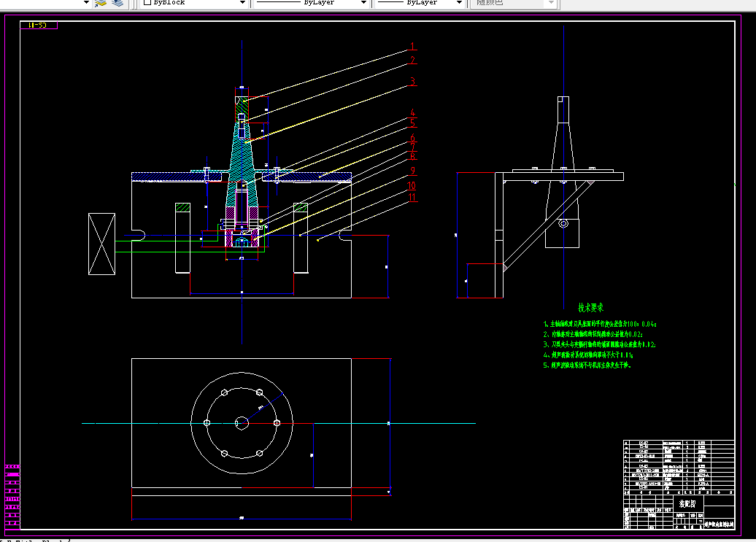
Task: Select the 装配图 title block text
Action: pyautogui.click(x=687, y=504)
